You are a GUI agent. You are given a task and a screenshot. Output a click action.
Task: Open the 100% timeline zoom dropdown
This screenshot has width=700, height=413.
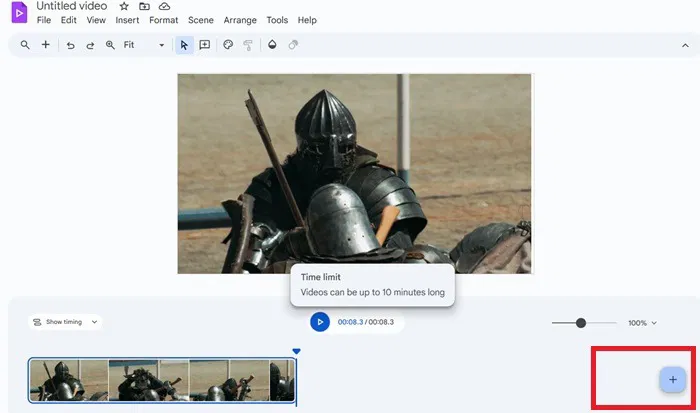[x=642, y=323]
